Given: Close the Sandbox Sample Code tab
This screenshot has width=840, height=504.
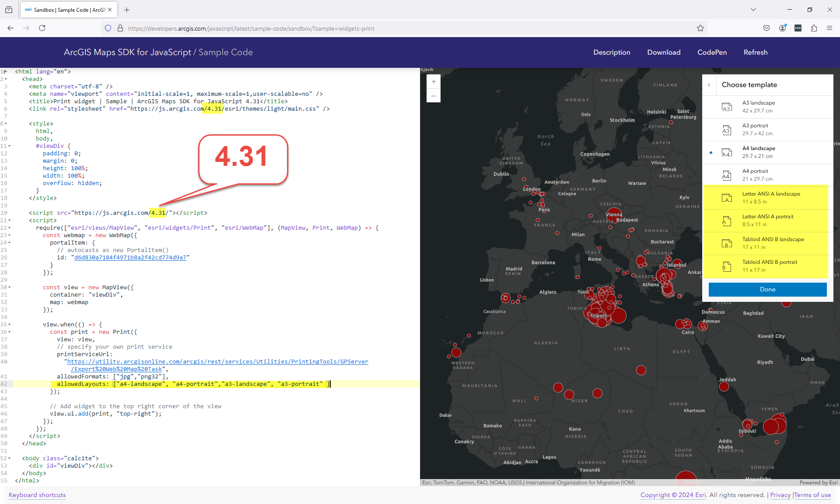Looking at the screenshot, I should pos(110,10).
